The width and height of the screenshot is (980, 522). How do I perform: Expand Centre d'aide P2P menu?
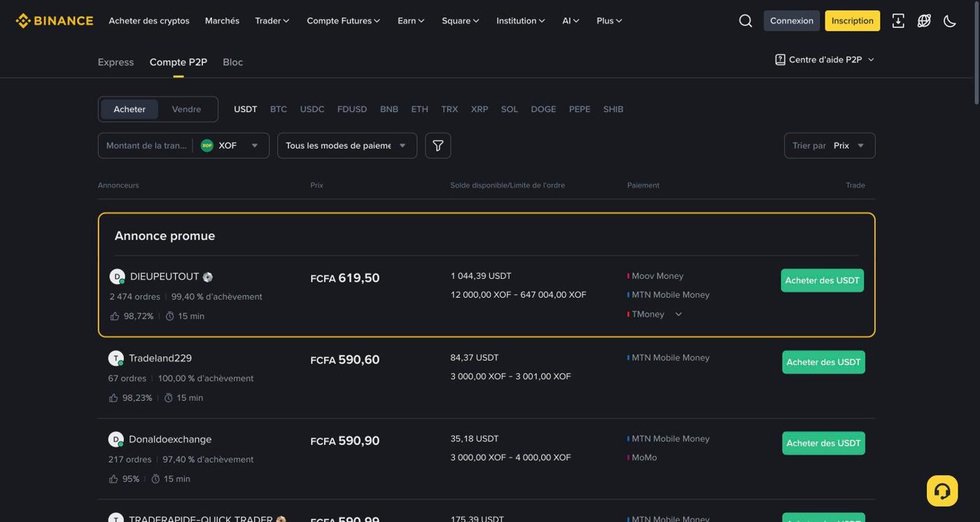point(825,60)
